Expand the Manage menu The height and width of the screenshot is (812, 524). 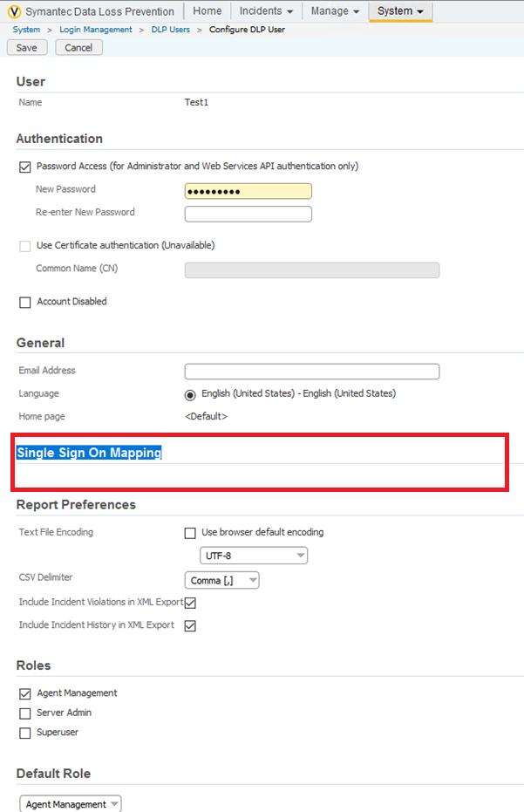(x=335, y=11)
